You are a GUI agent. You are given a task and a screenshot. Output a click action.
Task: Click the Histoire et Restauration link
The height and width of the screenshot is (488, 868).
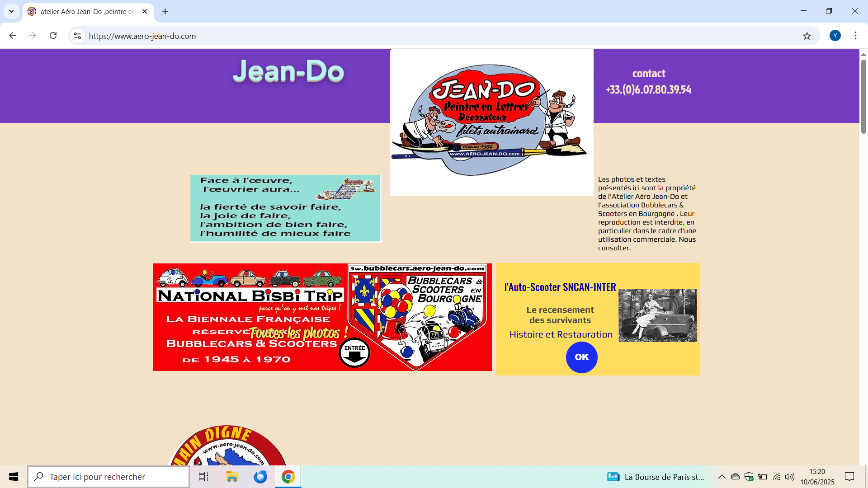point(561,334)
